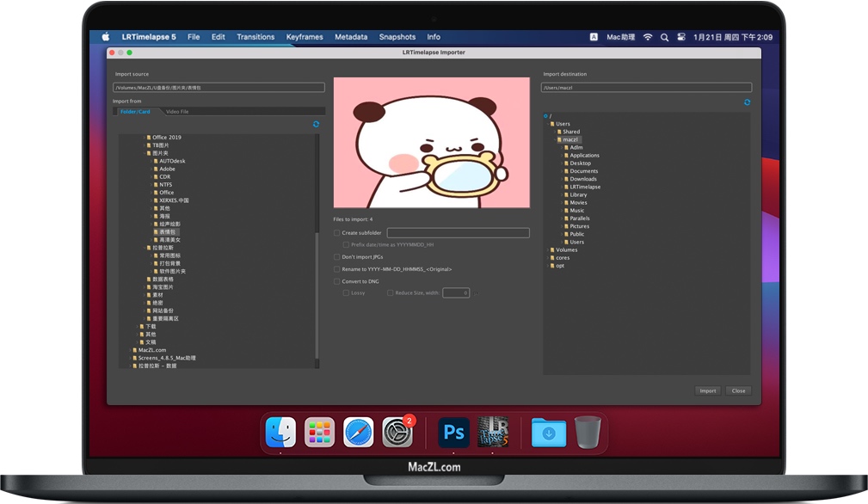The height and width of the screenshot is (504, 868).
Task: Open the Metadata menu
Action: click(x=351, y=37)
